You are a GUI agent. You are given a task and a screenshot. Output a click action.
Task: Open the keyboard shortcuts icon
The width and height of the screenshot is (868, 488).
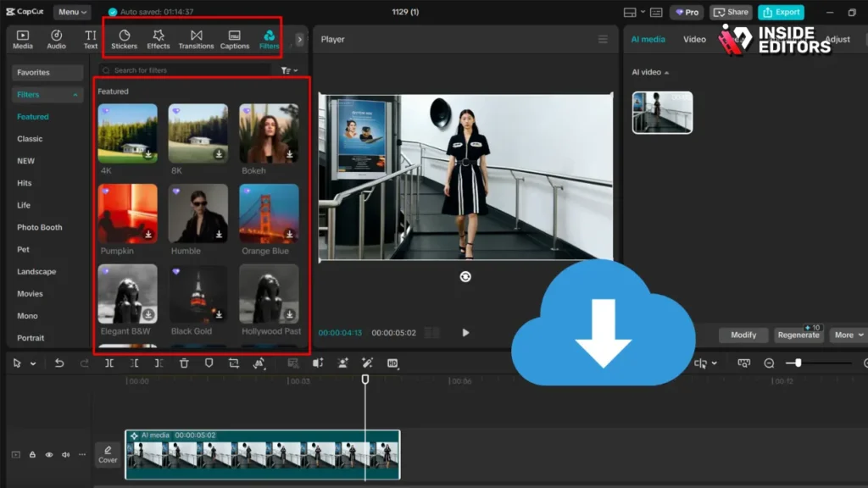point(656,12)
